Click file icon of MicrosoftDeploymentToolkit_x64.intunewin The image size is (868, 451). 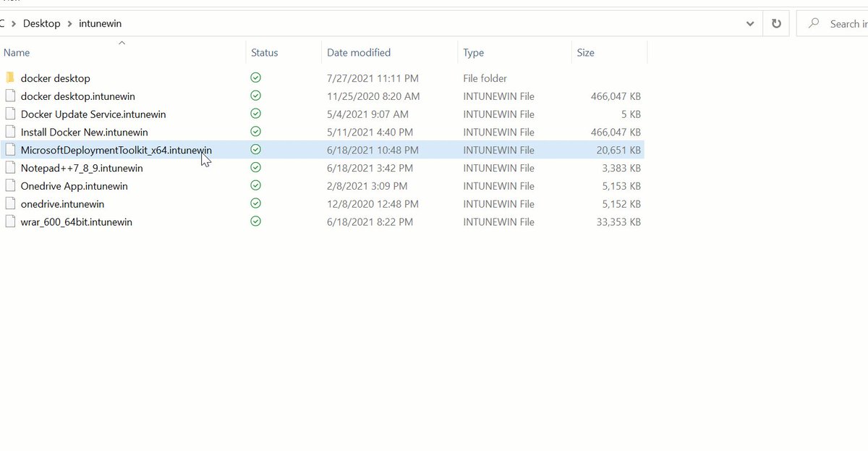[10, 150]
